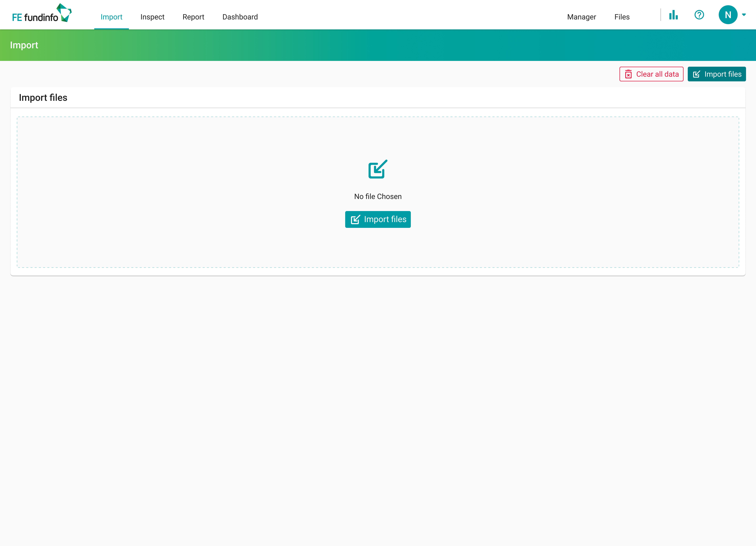Go to the Dashboard tab
Screen dimensions: 756x546
(240, 17)
